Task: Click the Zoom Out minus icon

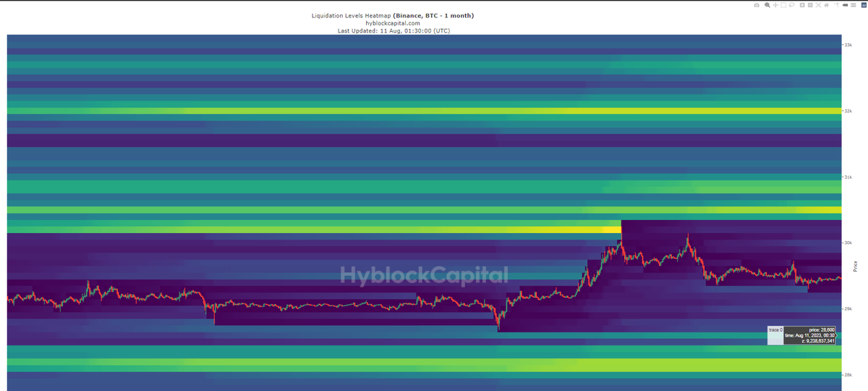Action: click(810, 5)
